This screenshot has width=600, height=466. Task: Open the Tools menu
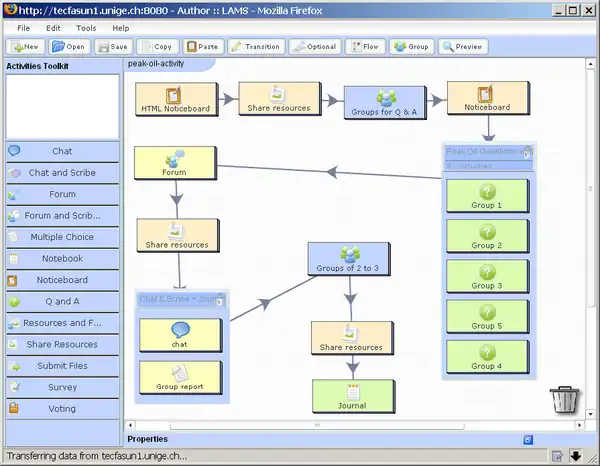click(x=86, y=28)
